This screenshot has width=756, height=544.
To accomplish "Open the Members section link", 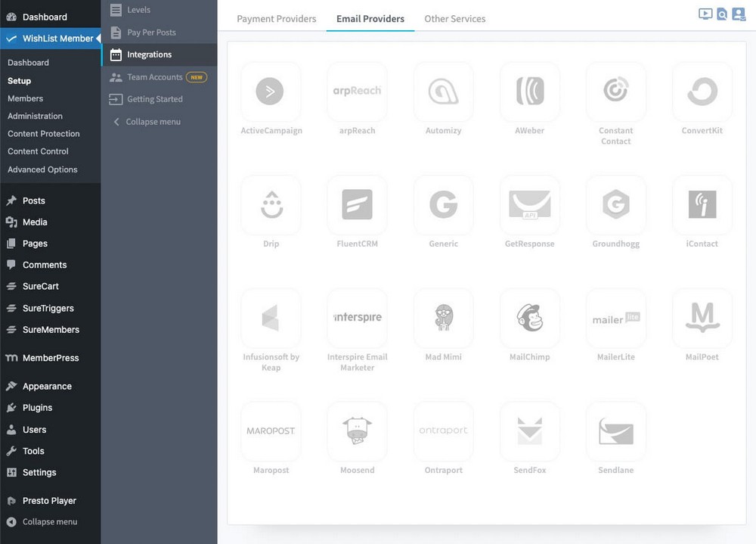I will [25, 98].
